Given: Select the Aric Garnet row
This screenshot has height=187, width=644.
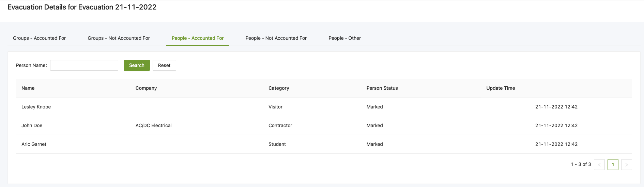Looking at the screenshot, I should pyautogui.click(x=34, y=144).
